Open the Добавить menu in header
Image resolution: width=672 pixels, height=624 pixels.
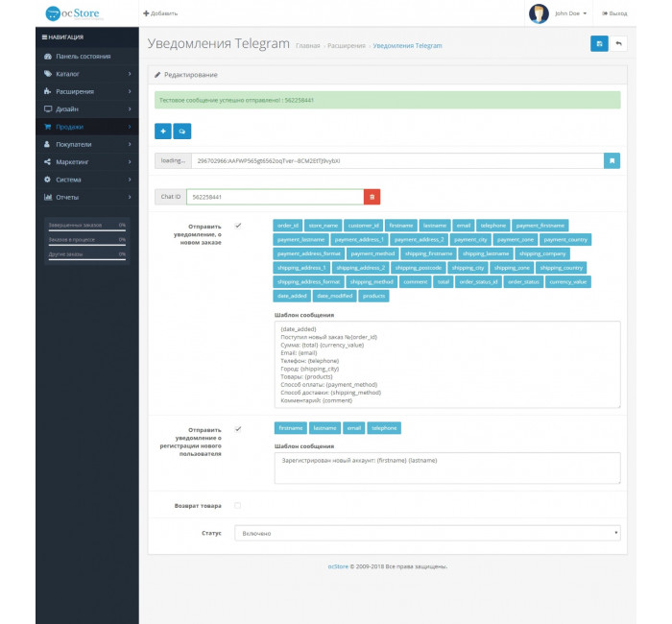160,13
